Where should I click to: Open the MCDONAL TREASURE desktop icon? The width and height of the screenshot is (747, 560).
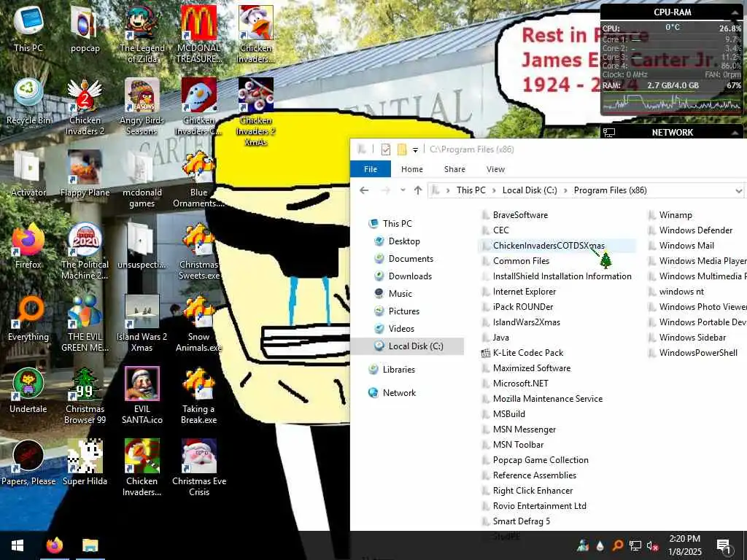click(199, 34)
